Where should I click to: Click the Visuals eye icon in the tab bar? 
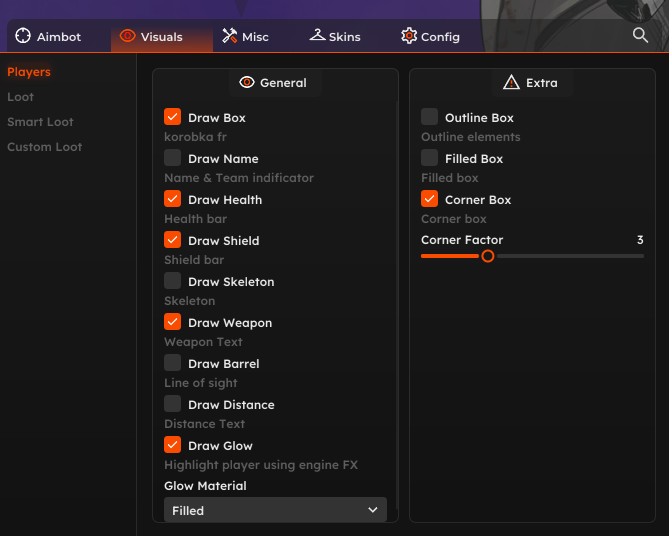[x=127, y=36]
